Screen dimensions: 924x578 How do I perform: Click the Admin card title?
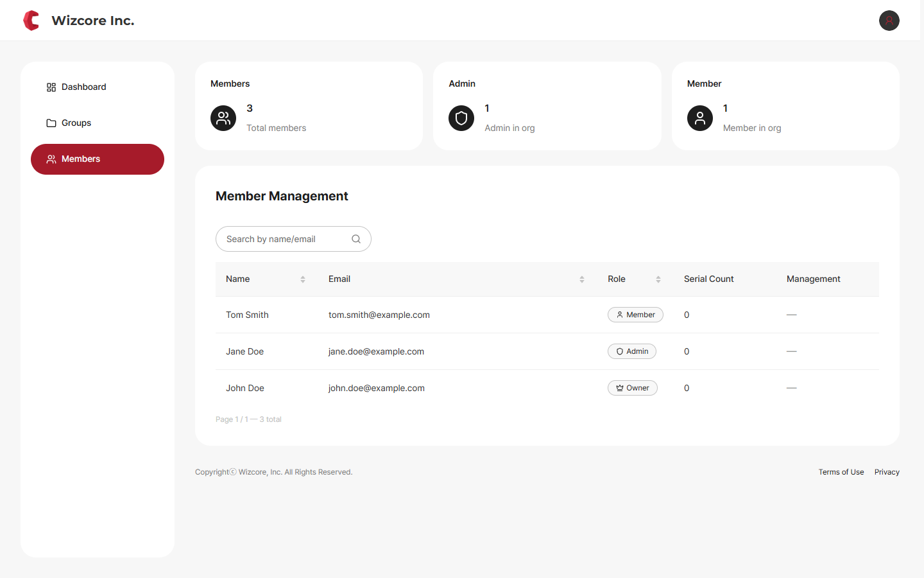point(462,83)
